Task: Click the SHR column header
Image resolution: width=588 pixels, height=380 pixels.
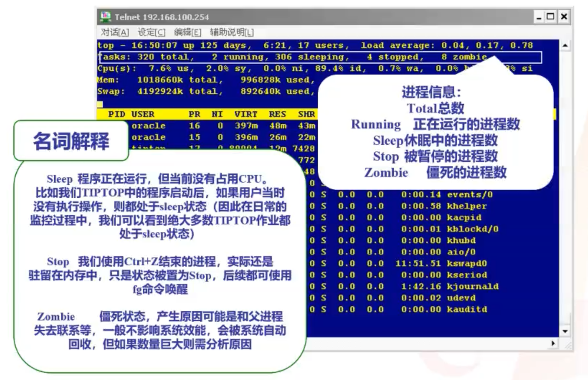Action: click(306, 115)
